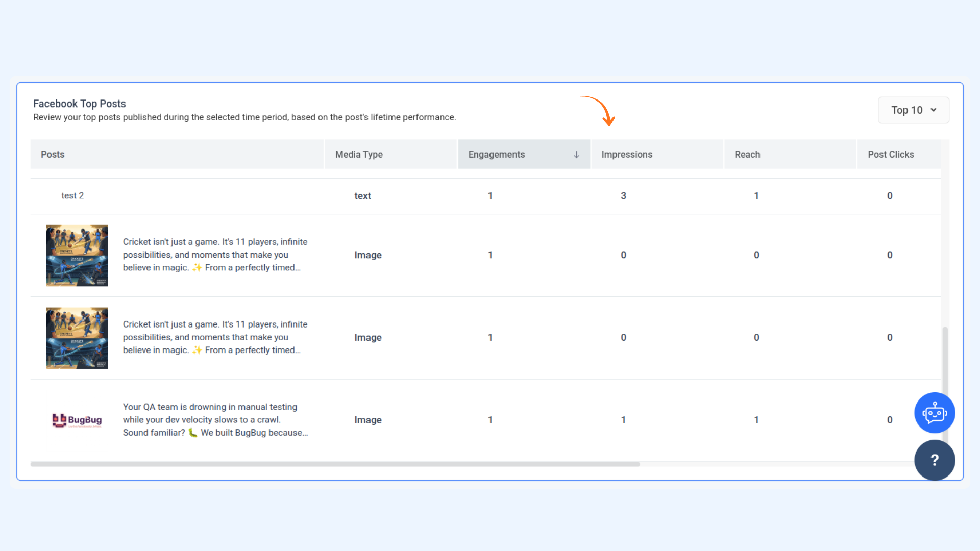Click the Posts column header

[53, 155]
